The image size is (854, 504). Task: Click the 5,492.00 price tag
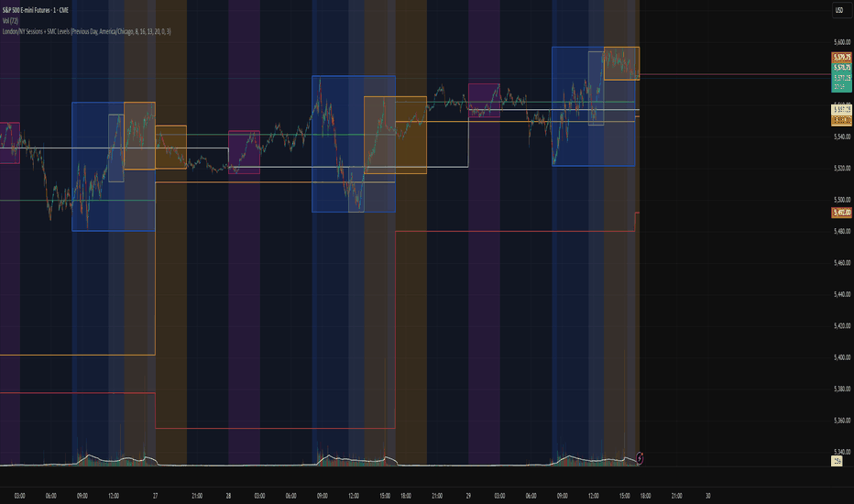tap(841, 213)
